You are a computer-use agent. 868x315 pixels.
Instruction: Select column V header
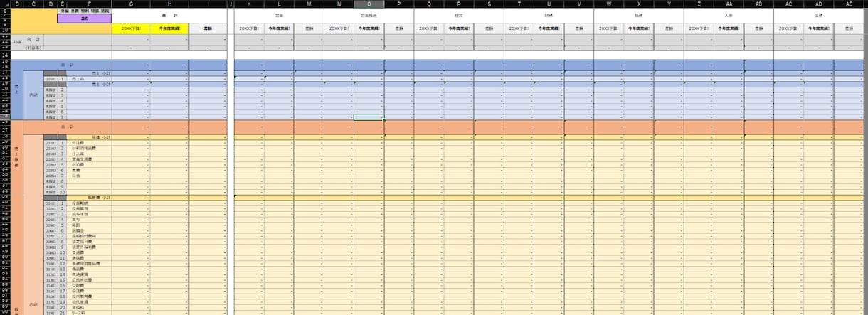click(x=579, y=4)
